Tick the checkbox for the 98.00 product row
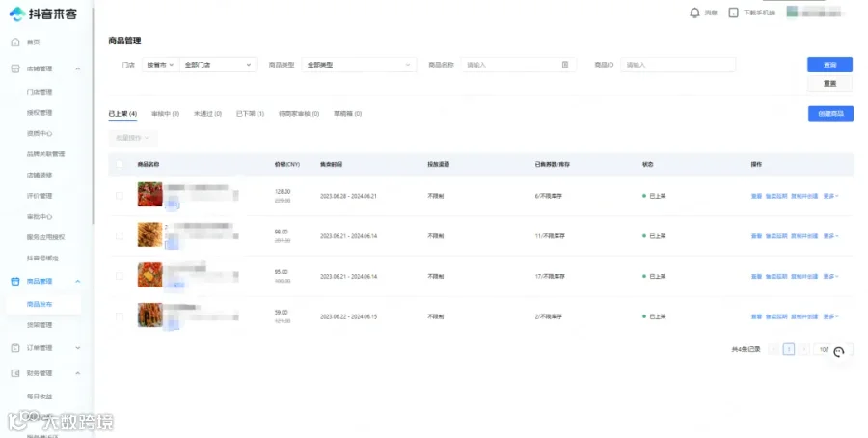868x438 pixels. [119, 236]
